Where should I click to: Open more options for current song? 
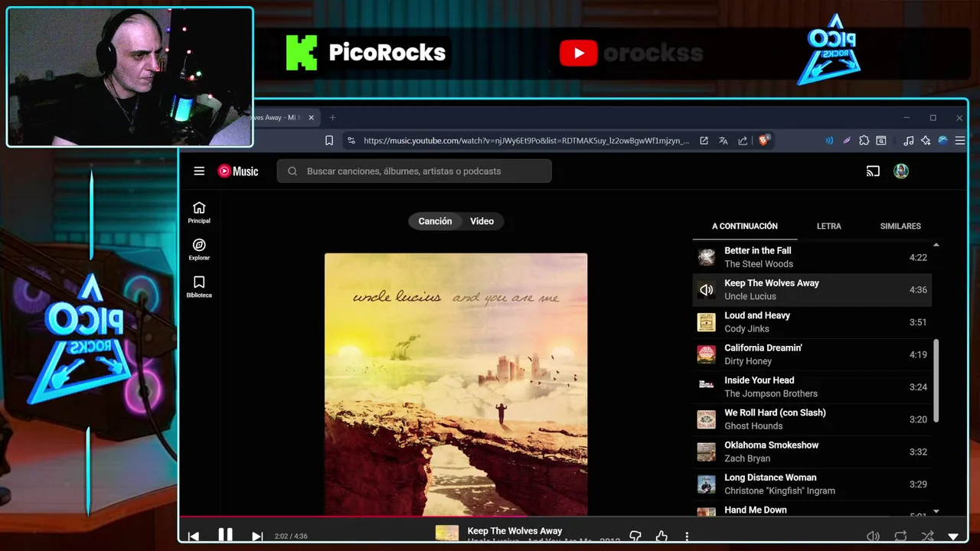[x=687, y=536]
